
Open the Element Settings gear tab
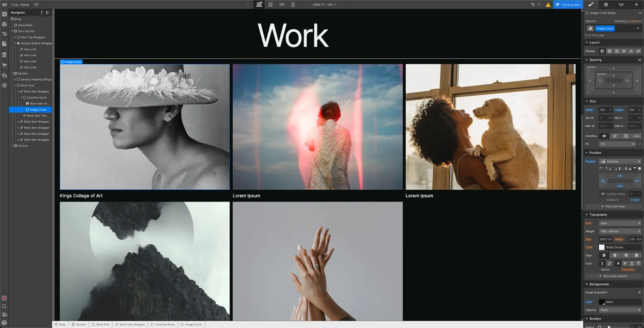pyautogui.click(x=606, y=4)
